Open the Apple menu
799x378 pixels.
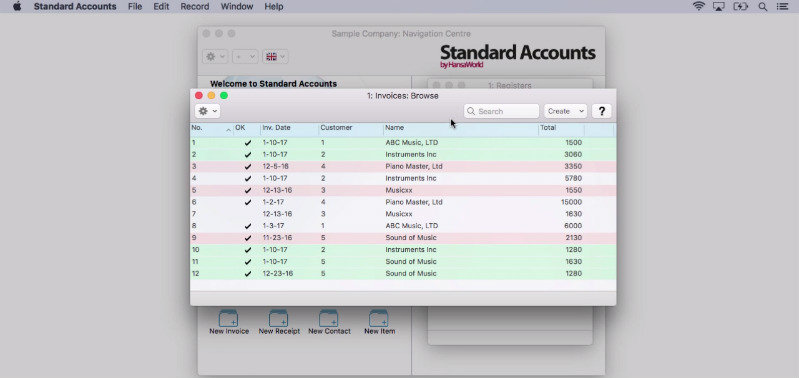pos(17,7)
